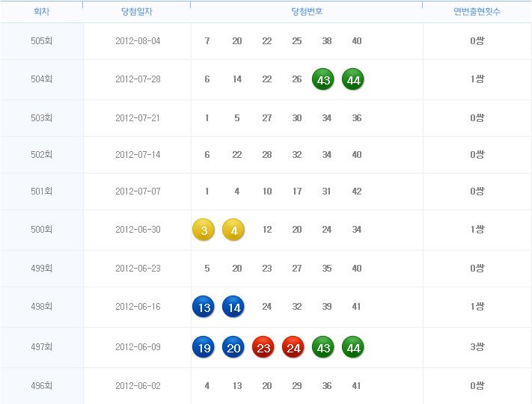Click date 2012-07-21
532x404 pixels.
pyautogui.click(x=138, y=118)
